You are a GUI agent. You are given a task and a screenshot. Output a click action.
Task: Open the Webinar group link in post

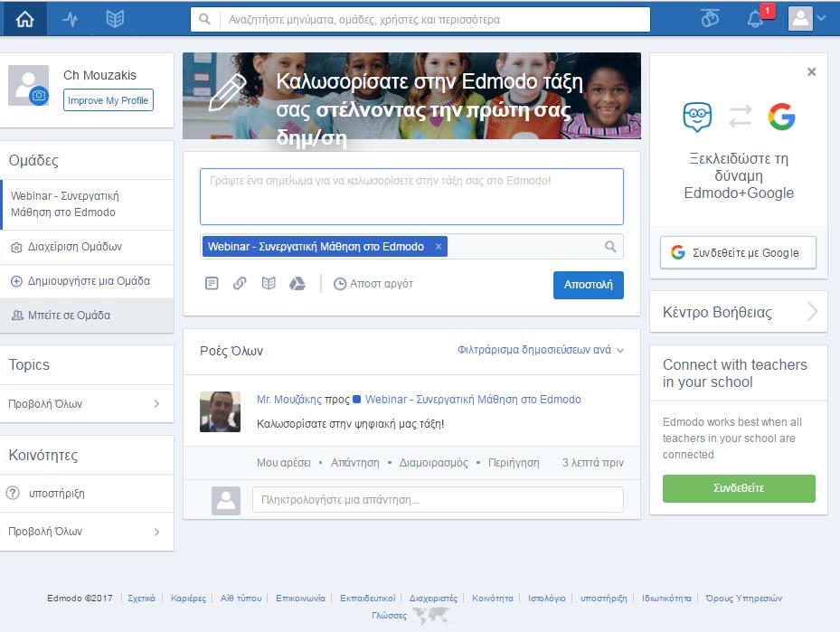[x=473, y=400]
